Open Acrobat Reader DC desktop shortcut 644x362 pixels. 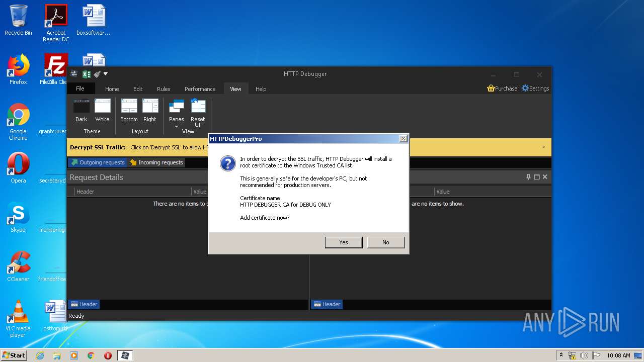coord(56,23)
